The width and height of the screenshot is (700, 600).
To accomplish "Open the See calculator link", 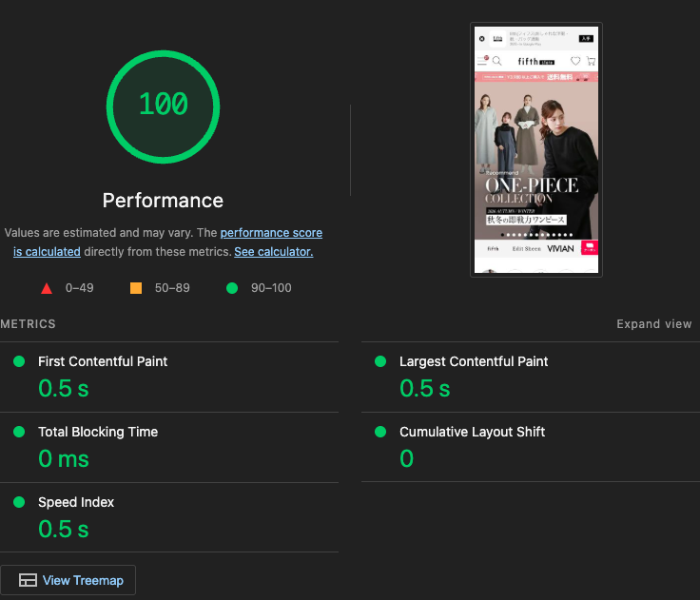I will 274,252.
